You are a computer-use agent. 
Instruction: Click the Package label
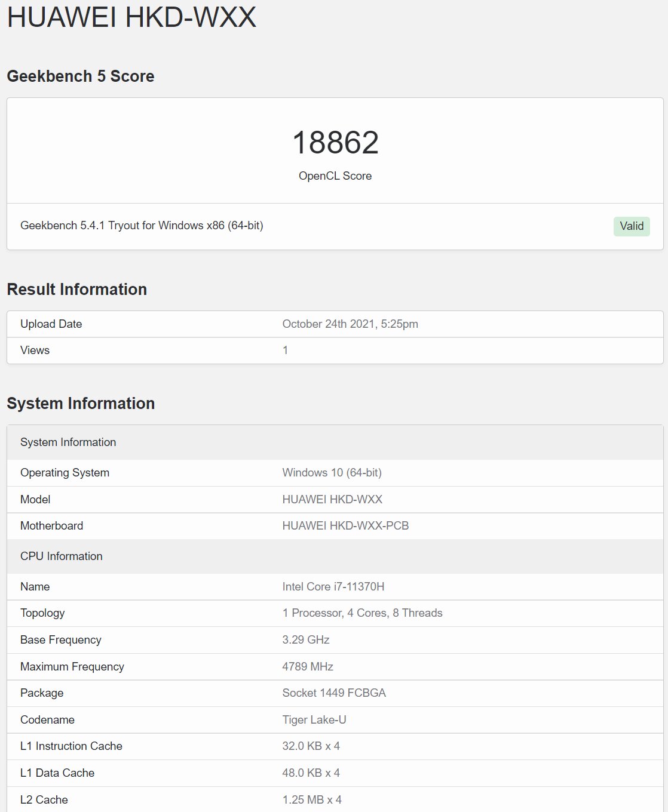42,693
